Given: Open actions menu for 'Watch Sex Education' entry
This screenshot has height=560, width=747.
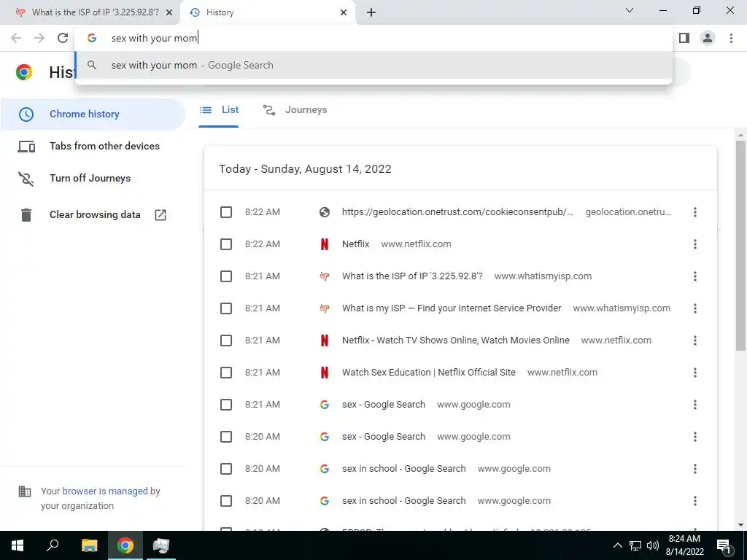Looking at the screenshot, I should pos(695,373).
